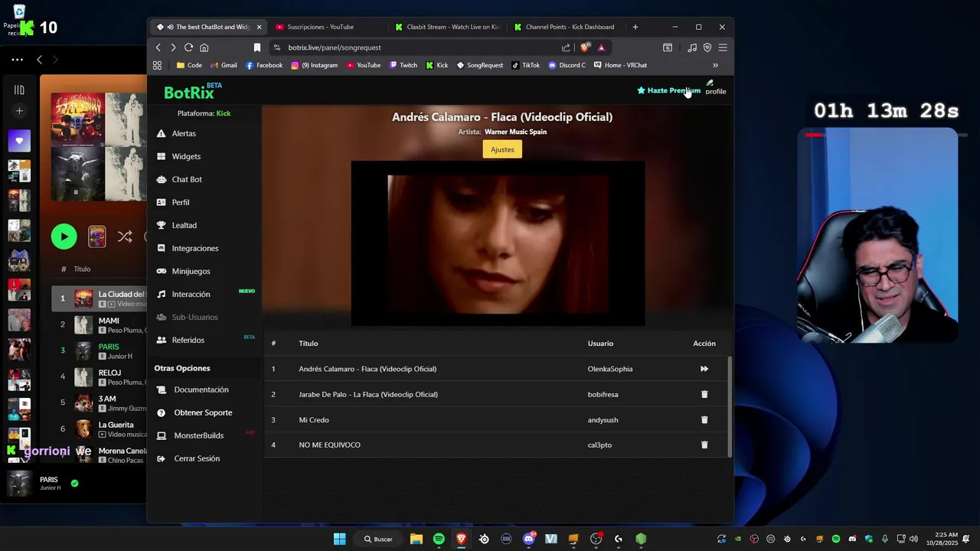Click Spotify library icon
This screenshot has height=551, width=980.
coord(19,90)
